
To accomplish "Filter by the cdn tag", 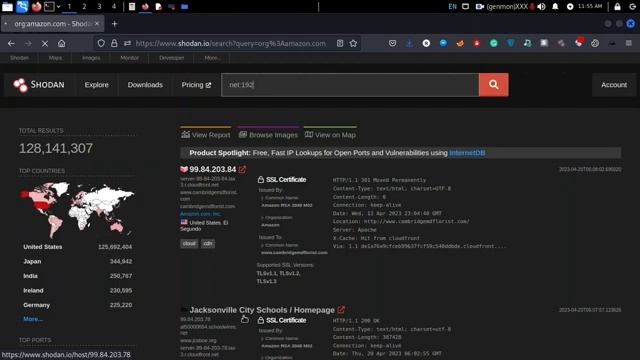I will pyautogui.click(x=208, y=244).
